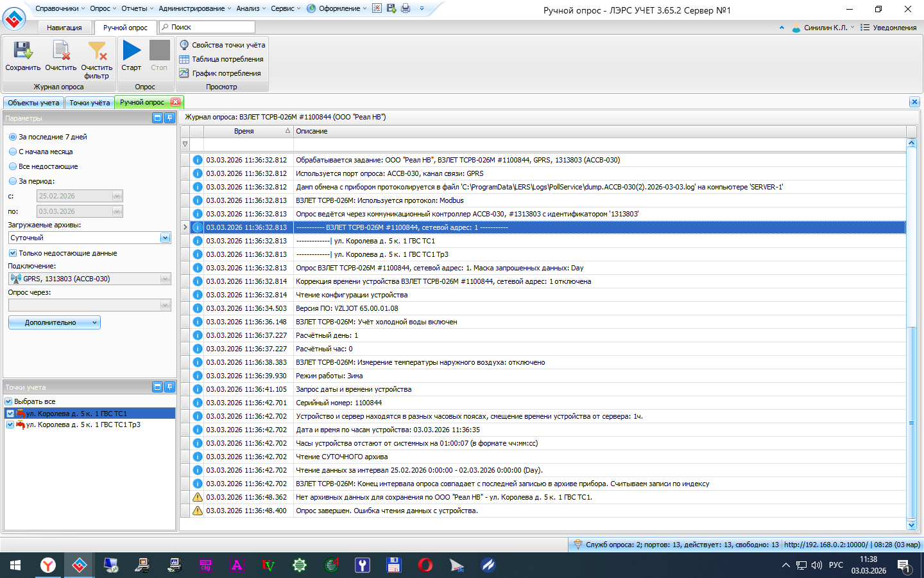Viewport: 924px width, 578px height.
Task: Click the Clear filter funnel icon
Action: [97, 51]
